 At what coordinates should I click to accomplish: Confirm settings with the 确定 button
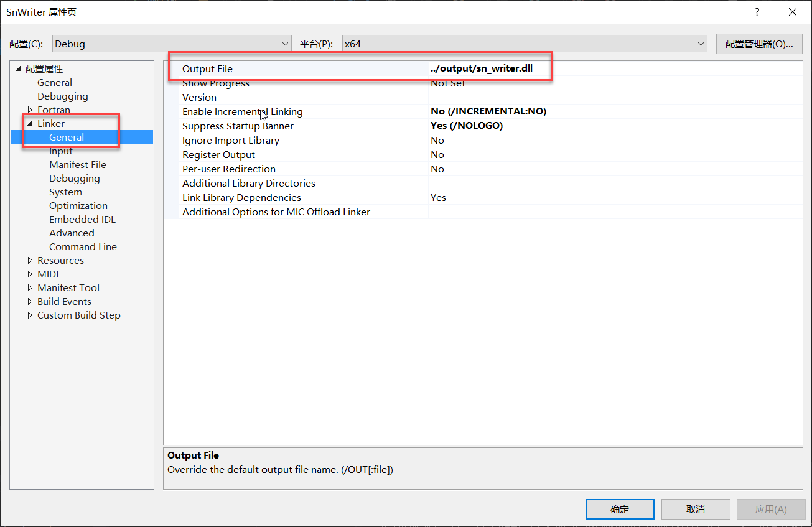pyautogui.click(x=619, y=509)
